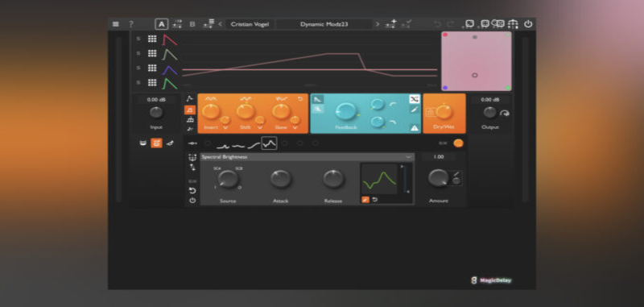This screenshot has width=644, height=307.
Task: Click the Dry/Wet knob
Action: pyautogui.click(x=444, y=111)
